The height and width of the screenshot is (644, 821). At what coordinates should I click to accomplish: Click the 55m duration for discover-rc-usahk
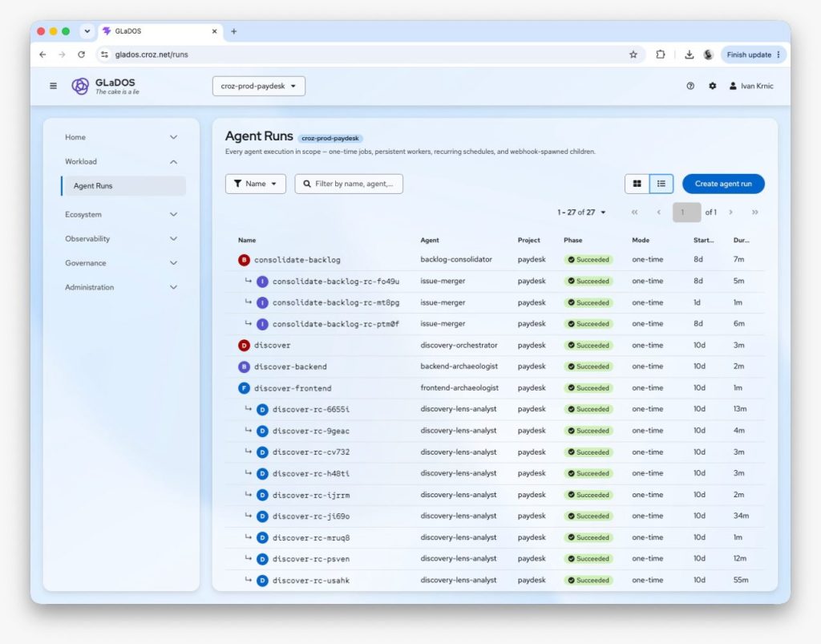(x=740, y=580)
